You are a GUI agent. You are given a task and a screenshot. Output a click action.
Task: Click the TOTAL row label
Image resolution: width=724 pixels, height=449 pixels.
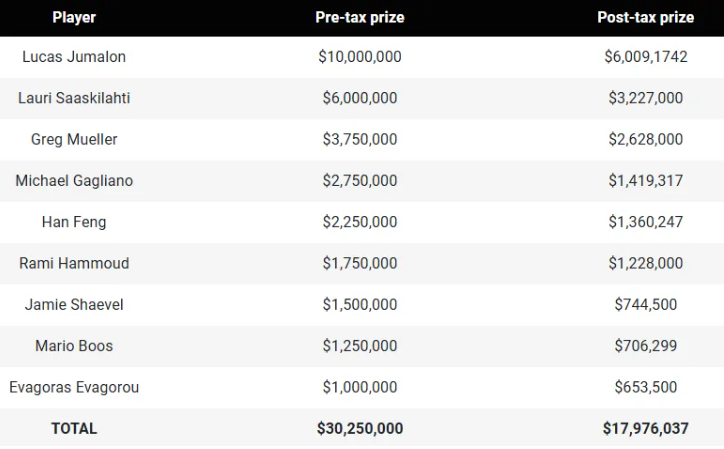(x=74, y=429)
